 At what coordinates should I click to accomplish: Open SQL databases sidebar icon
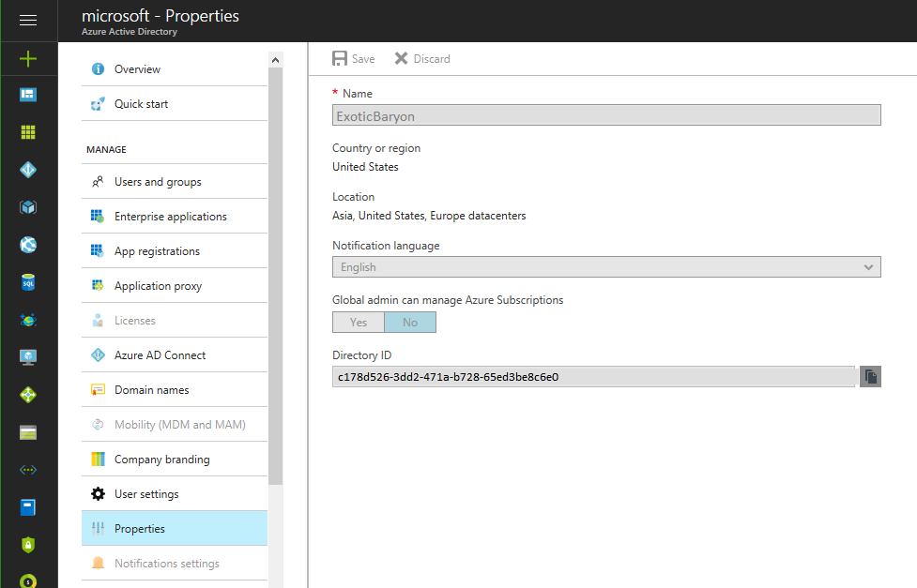(x=28, y=283)
